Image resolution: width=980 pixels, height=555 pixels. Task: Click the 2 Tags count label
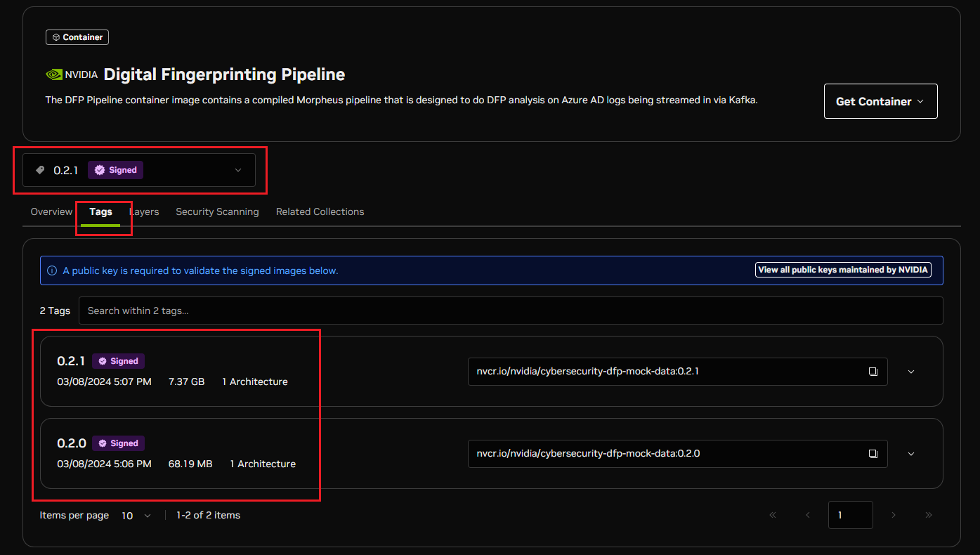pyautogui.click(x=55, y=311)
